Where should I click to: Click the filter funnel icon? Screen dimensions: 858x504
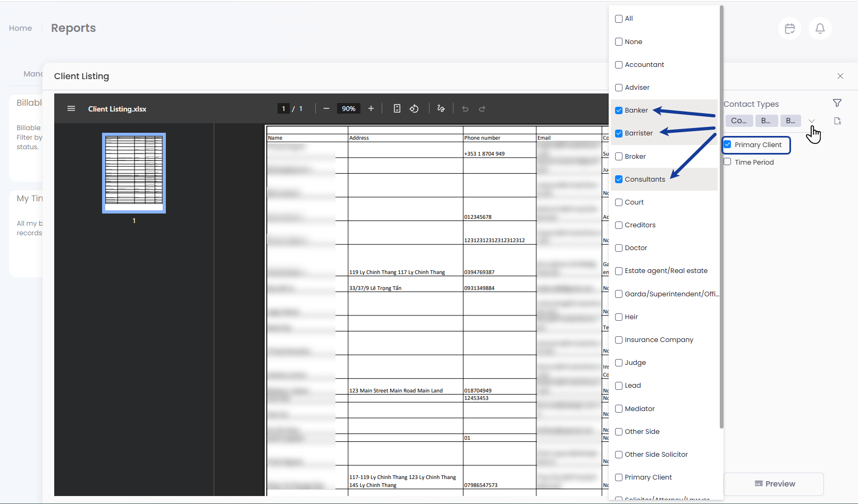[x=837, y=103]
